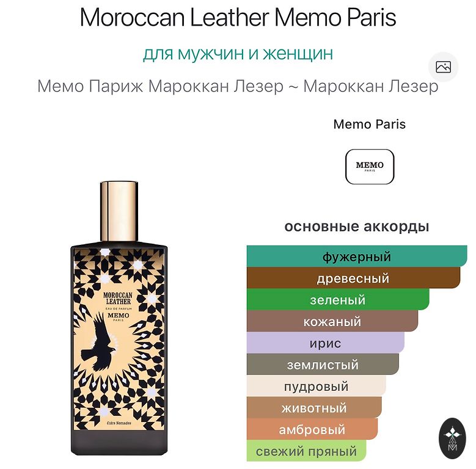Click the кожаный accord bar
This screenshot has width=476, height=469.
click(x=332, y=321)
